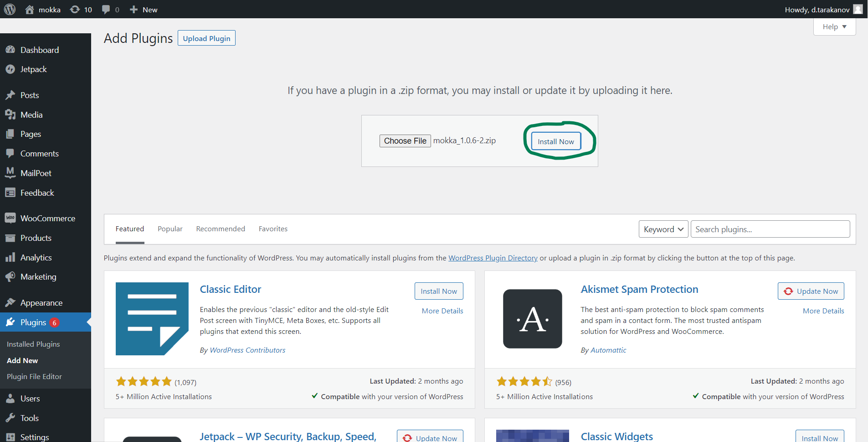Viewport: 868px width, 442px height.
Task: Click the user avatar in top bar
Action: tap(858, 10)
